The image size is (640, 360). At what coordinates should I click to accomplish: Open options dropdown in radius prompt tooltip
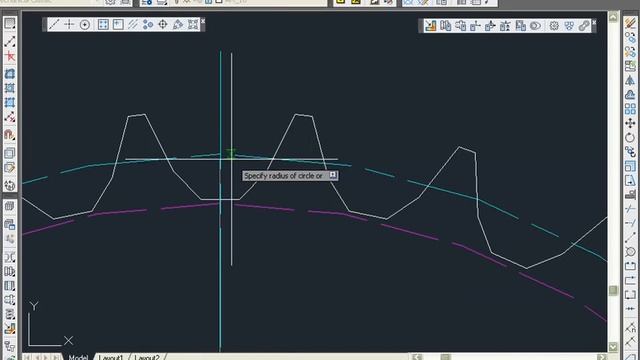[333, 175]
